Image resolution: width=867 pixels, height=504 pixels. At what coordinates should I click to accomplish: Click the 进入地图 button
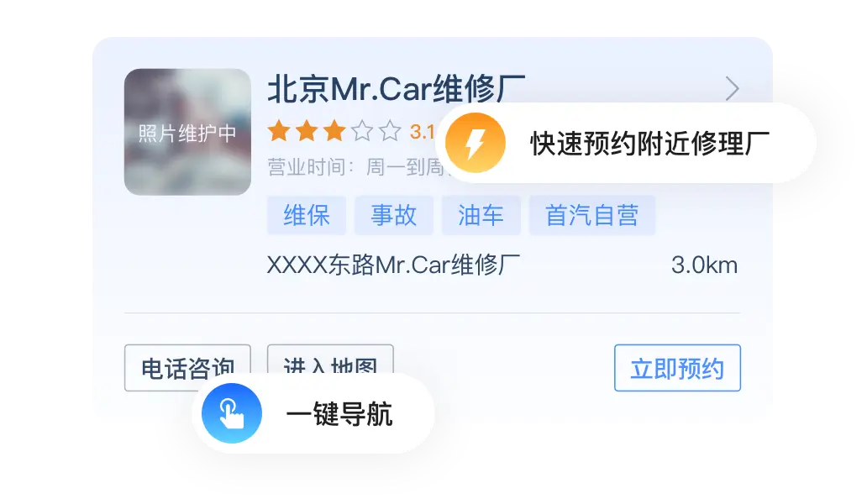tap(330, 360)
